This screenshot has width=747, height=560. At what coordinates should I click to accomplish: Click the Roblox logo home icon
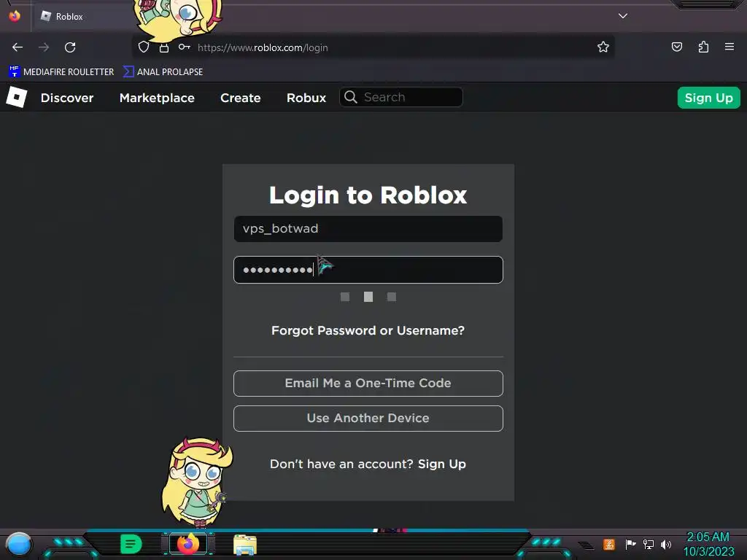(x=17, y=97)
